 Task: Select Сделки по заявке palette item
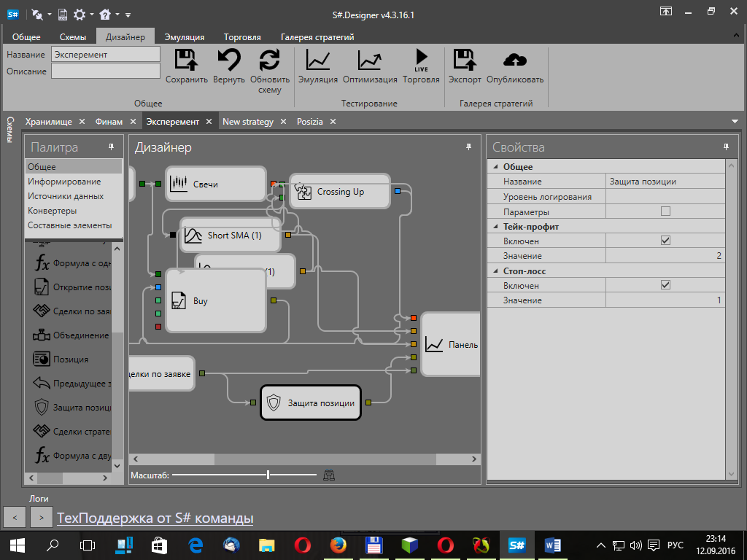click(71, 311)
